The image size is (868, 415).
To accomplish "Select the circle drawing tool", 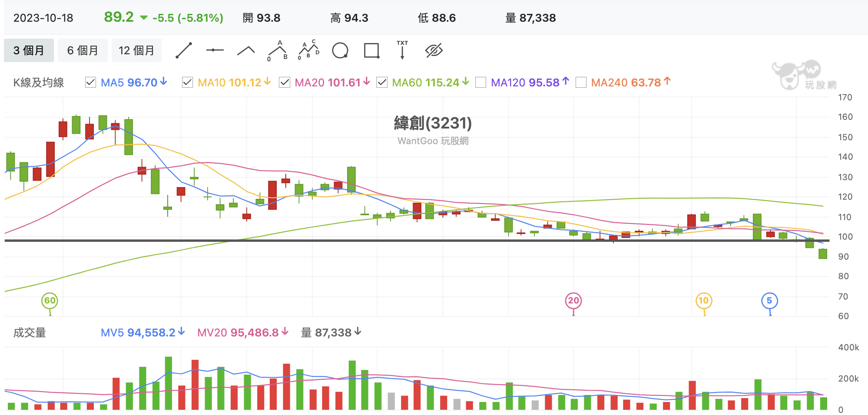I will point(340,50).
